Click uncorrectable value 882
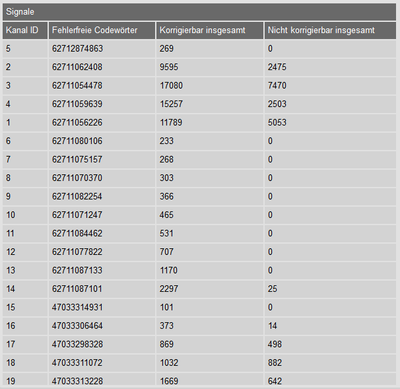400x389 pixels. (275, 363)
